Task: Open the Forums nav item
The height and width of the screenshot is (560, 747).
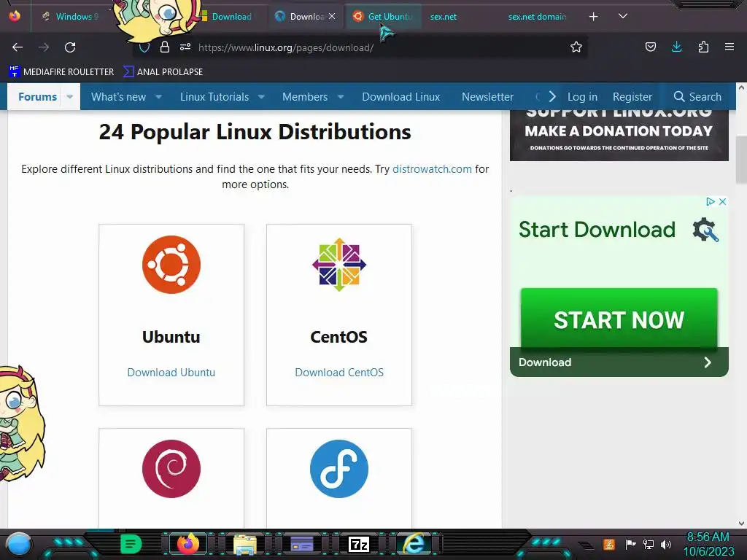Action: coord(37,97)
